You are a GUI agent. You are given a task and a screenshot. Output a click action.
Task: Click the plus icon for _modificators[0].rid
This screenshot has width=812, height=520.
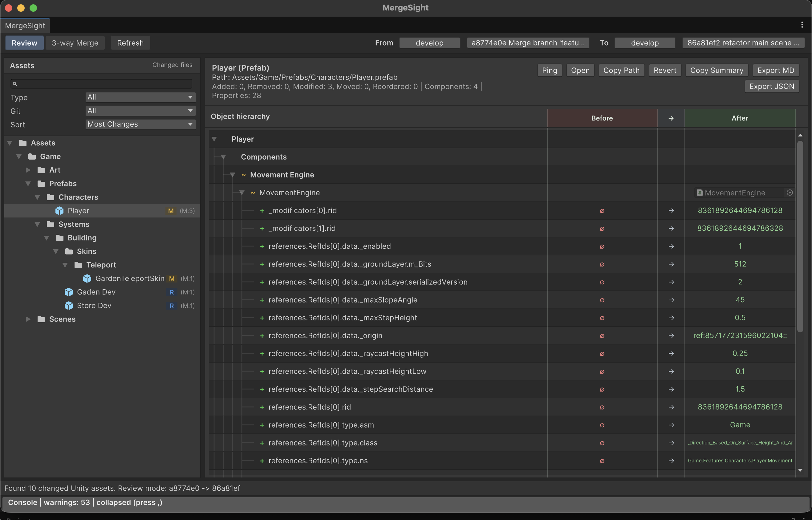pyautogui.click(x=262, y=210)
